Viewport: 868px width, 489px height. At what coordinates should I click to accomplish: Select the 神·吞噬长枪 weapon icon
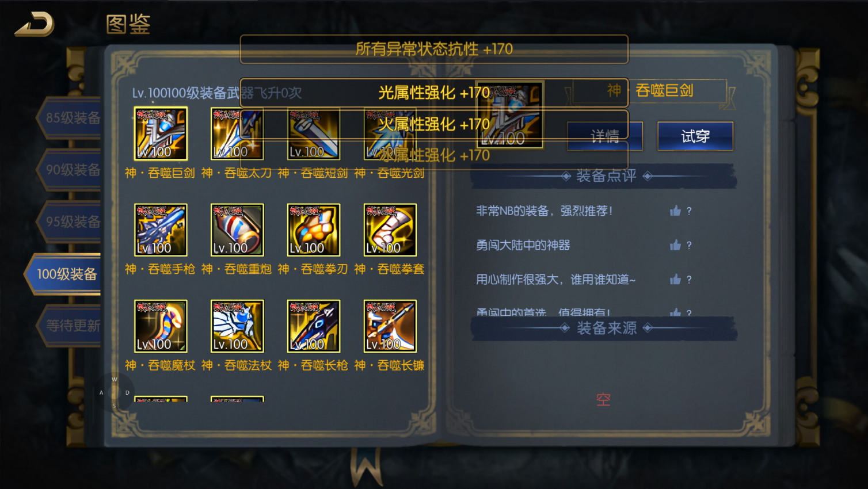point(314,326)
